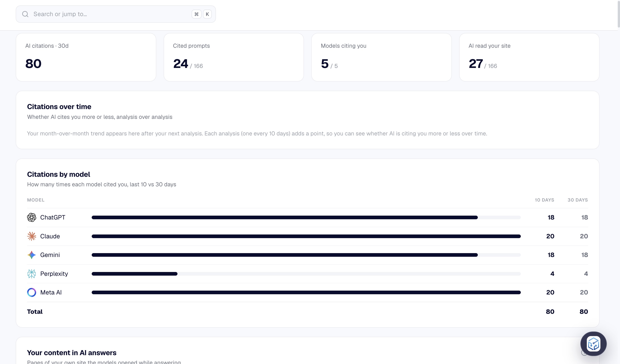This screenshot has width=620, height=364.
Task: Click Perplexity's 10-day value of 4
Action: 552,274
